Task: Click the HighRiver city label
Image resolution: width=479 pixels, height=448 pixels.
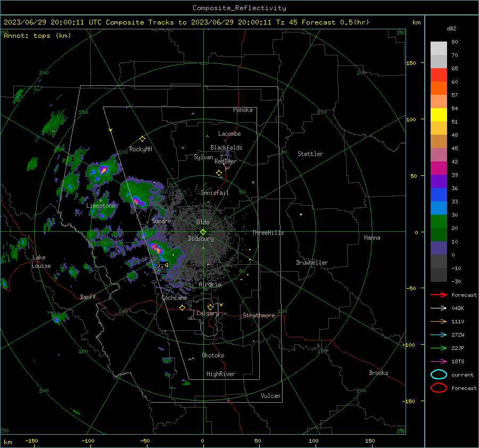Action: tap(221, 374)
